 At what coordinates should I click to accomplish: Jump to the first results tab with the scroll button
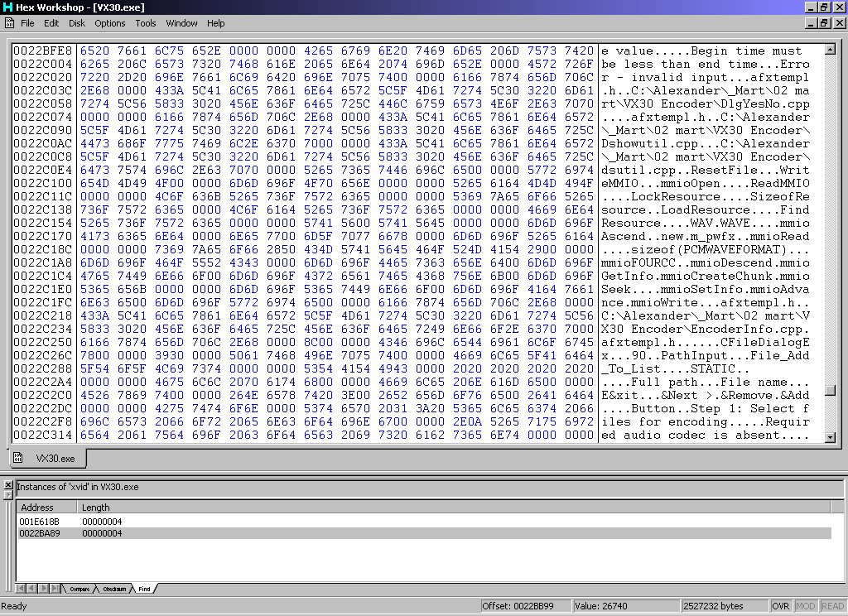(21, 589)
